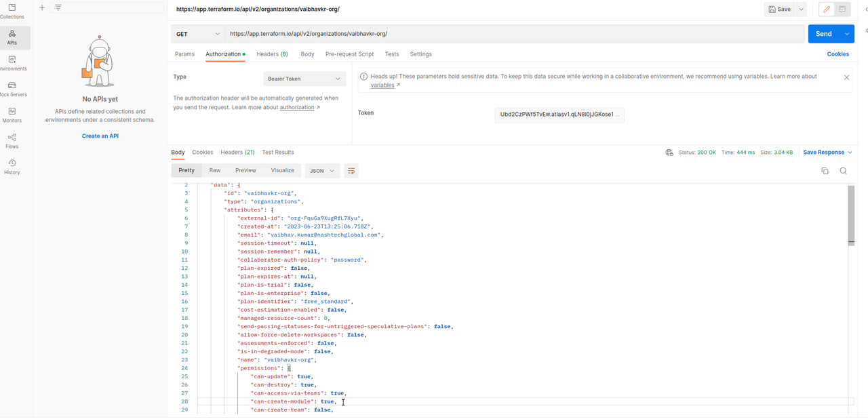Switch to the request Body tab

click(307, 54)
